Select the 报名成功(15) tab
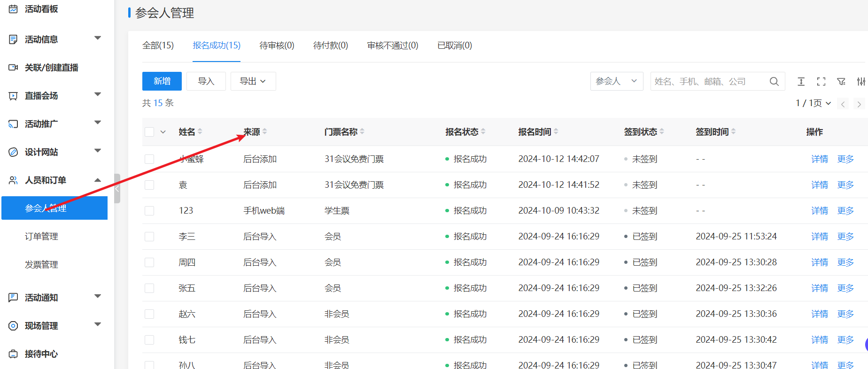This screenshot has width=868, height=369. [x=217, y=46]
